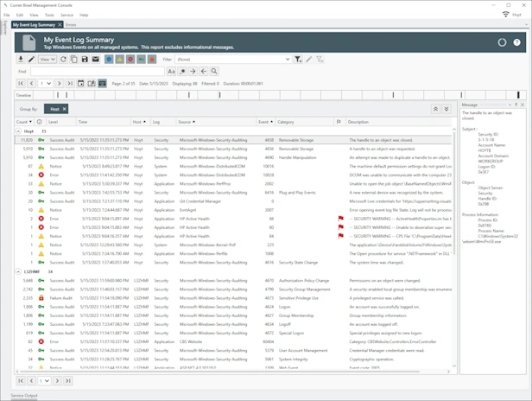Open the View dropdown

coord(47,60)
